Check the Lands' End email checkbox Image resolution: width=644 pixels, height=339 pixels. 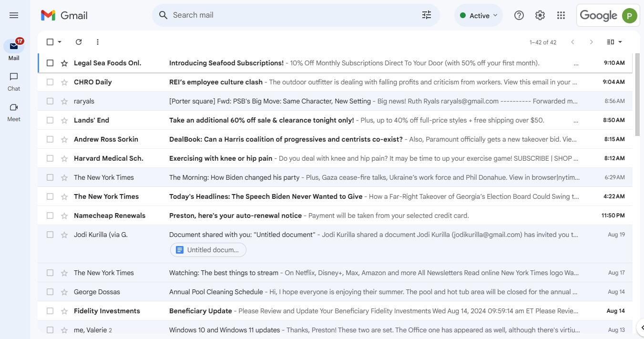(x=50, y=120)
